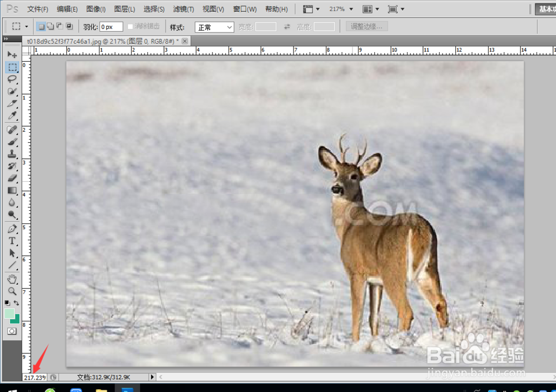Image resolution: width=556 pixels, height=392 pixels.
Task: Choose Add to selection mode
Action: (x=51, y=26)
